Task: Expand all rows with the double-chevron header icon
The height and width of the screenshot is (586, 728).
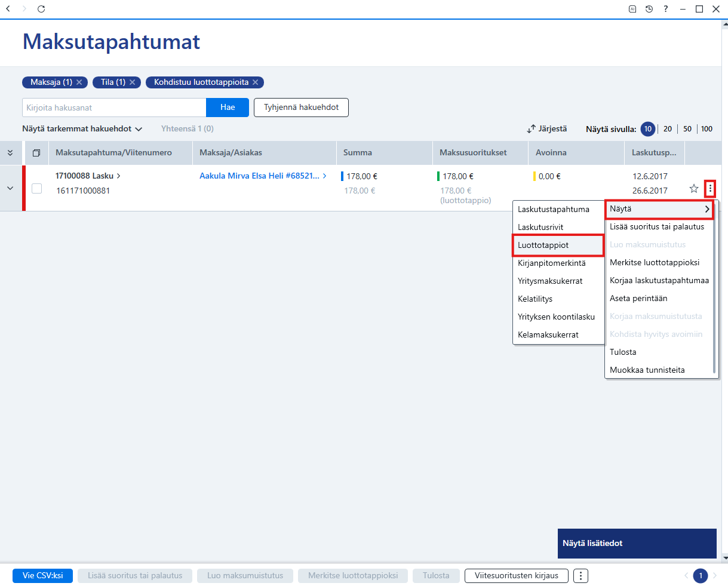Action: pyautogui.click(x=10, y=153)
